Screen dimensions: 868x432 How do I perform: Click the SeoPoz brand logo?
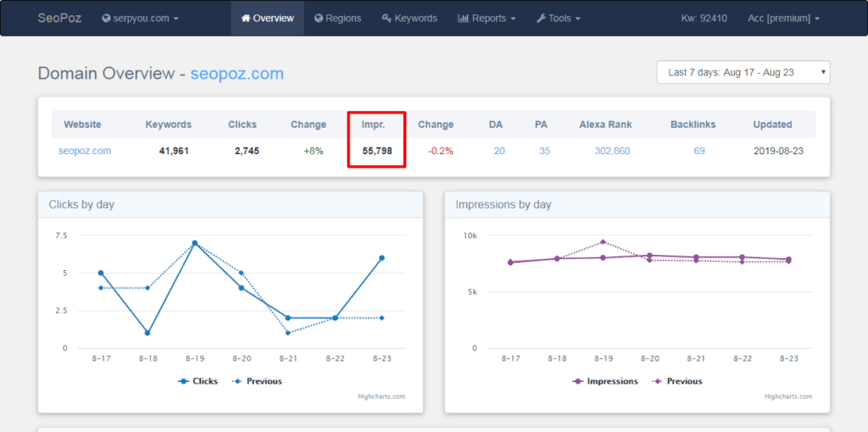click(x=59, y=19)
